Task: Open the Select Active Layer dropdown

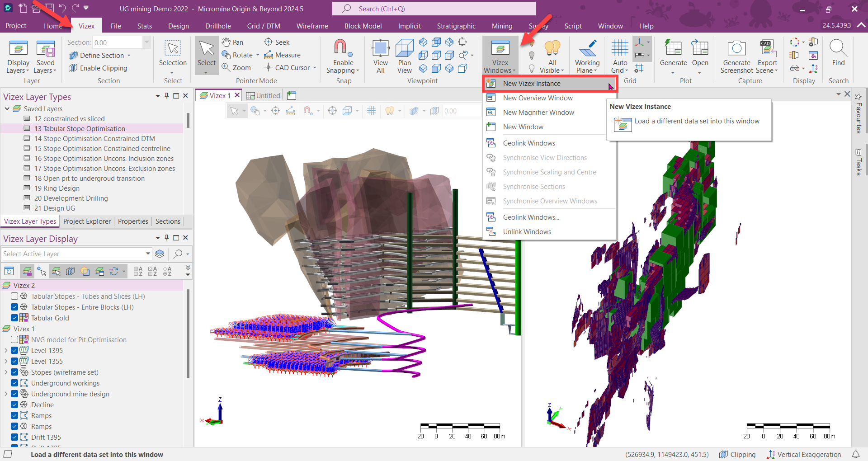Action: 148,254
